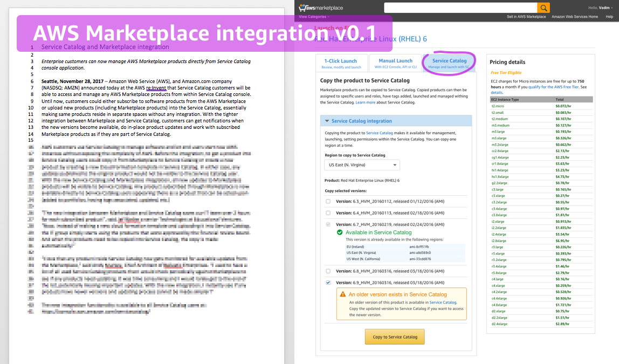Screen dimensions: 619x364
Task: Select the d2.4xlarge pricing row
Action: point(541,324)
